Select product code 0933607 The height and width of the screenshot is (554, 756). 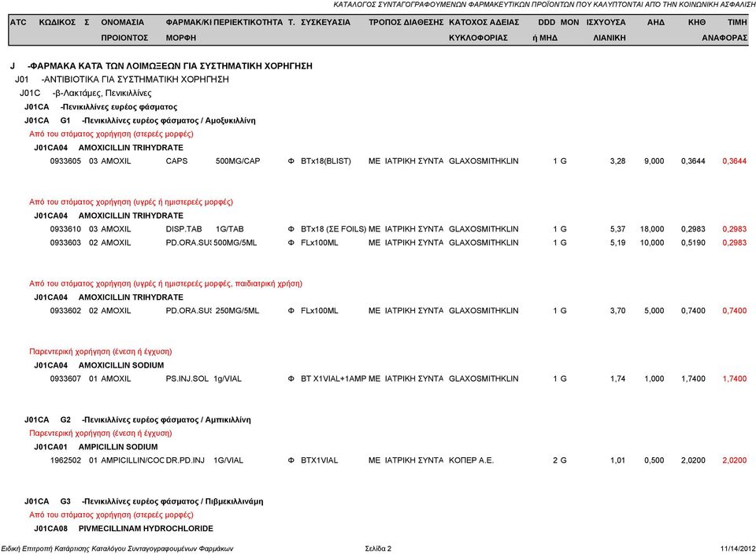click(65, 379)
